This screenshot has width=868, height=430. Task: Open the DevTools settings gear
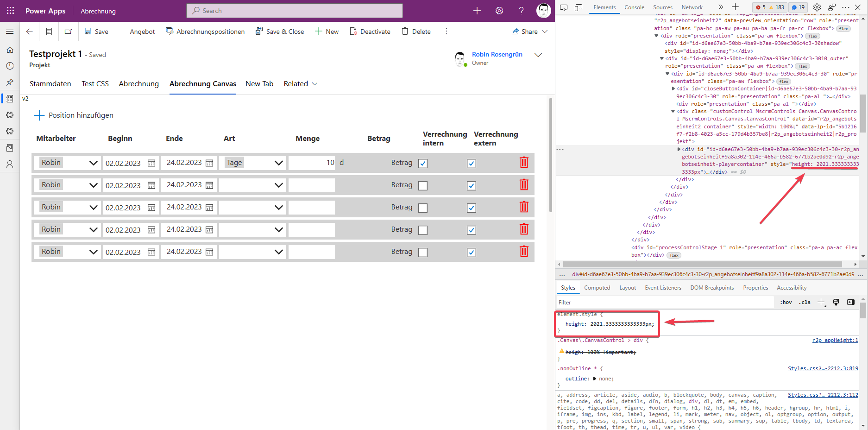817,7
